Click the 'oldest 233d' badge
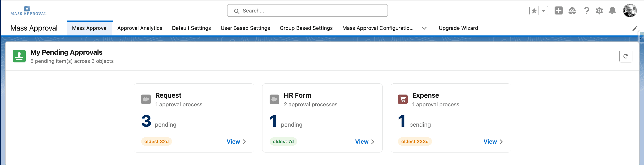The height and width of the screenshot is (165, 644). pos(415,142)
